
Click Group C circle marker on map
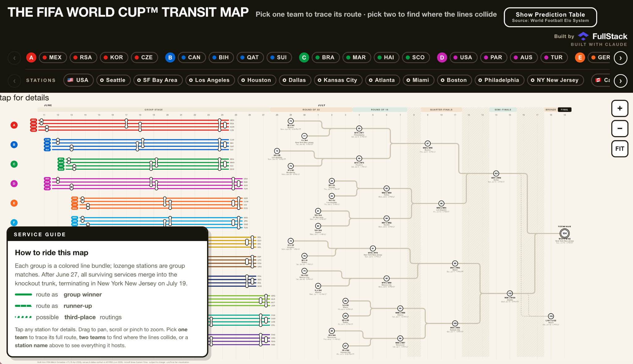pyautogui.click(x=14, y=164)
